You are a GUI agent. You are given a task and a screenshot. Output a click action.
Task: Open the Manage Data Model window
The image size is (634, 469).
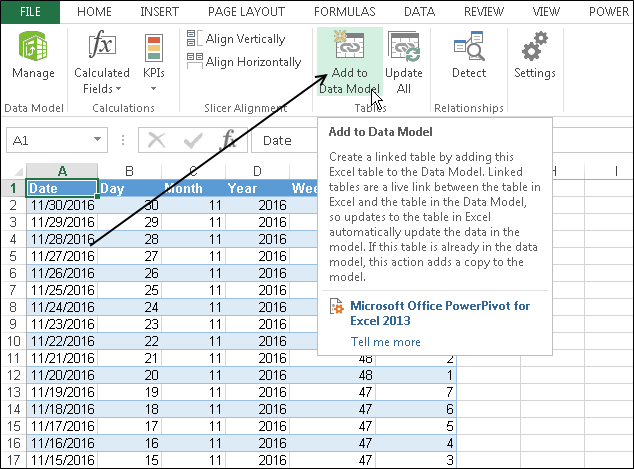click(x=33, y=56)
